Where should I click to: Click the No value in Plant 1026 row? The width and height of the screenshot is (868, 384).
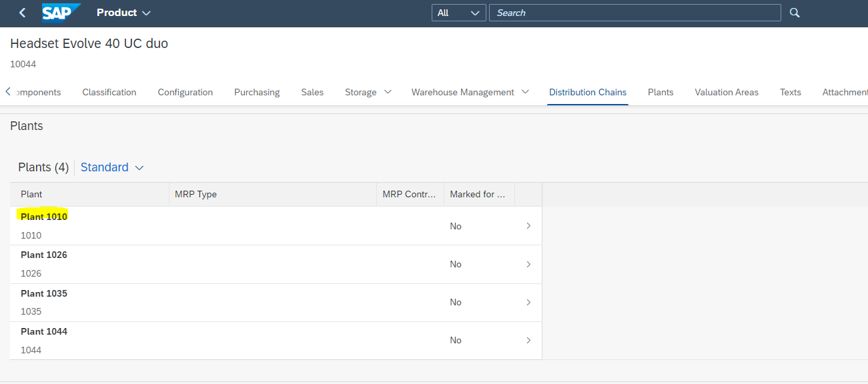(456, 264)
